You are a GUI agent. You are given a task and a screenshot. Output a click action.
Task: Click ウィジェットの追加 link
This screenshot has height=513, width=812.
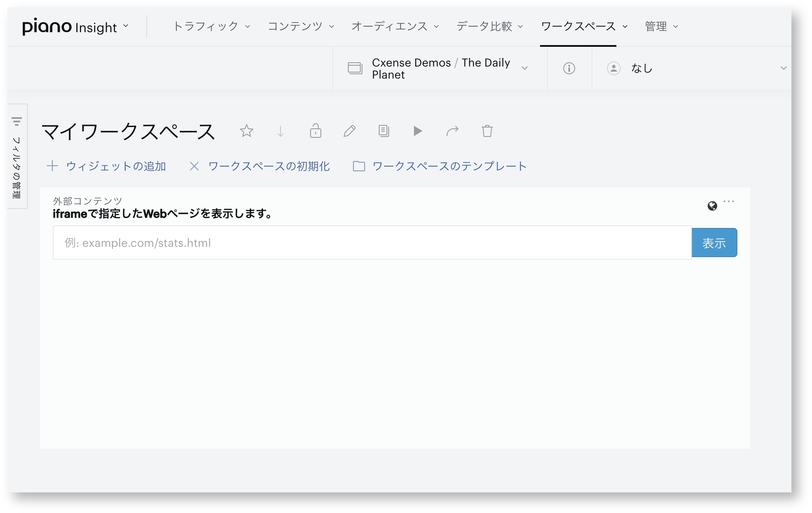click(106, 166)
